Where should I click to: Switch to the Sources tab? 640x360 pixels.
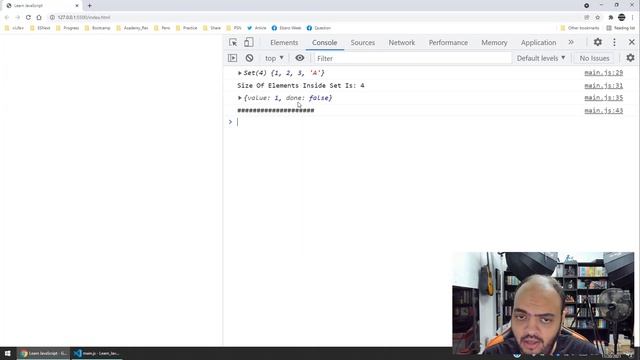[362, 42]
